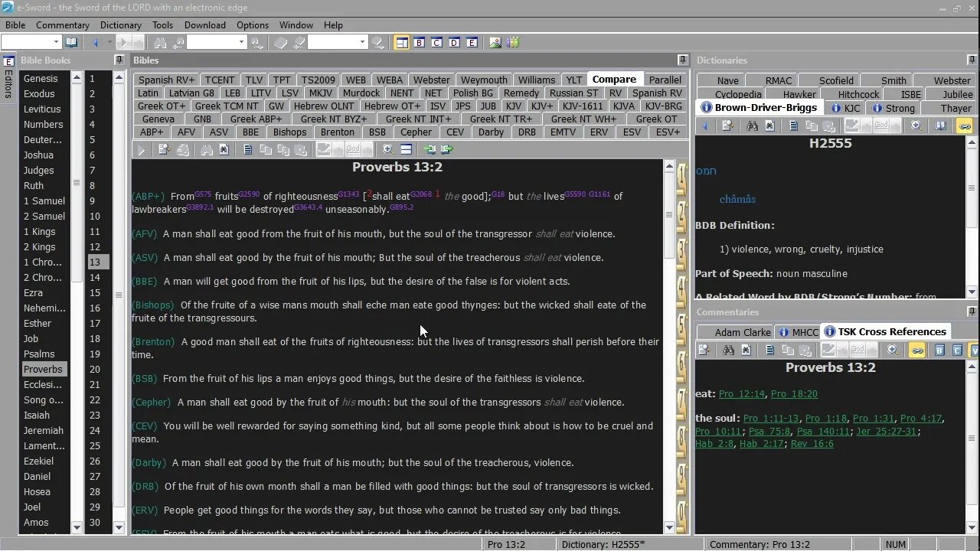The width and height of the screenshot is (980, 551).
Task: Toggle the pin on the Bibles panel
Action: [x=683, y=60]
